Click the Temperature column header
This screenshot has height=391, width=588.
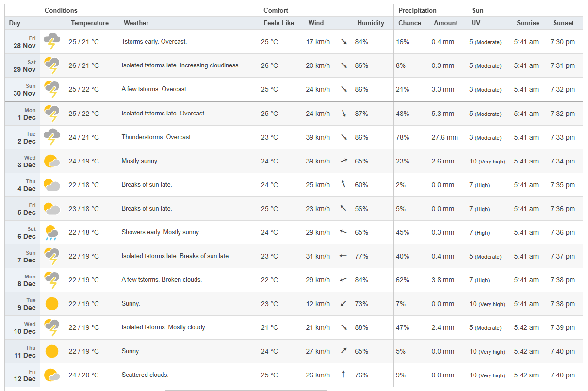point(90,23)
